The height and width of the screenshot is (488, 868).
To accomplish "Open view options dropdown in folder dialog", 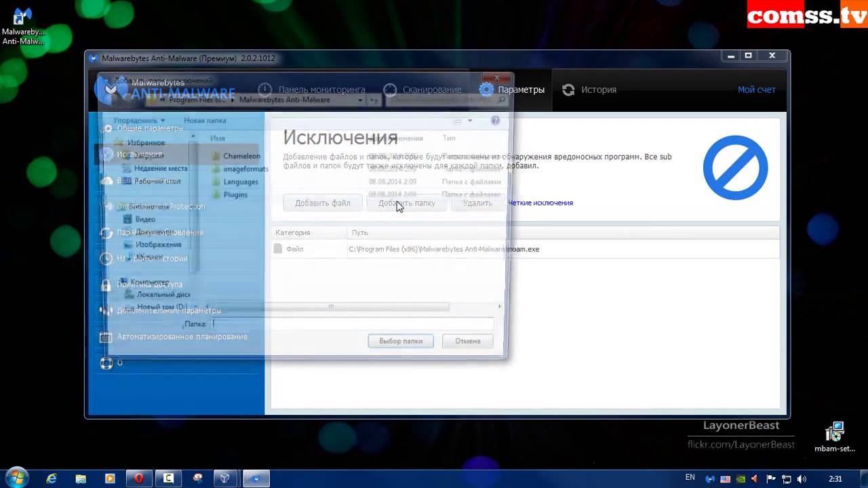I will point(470,121).
